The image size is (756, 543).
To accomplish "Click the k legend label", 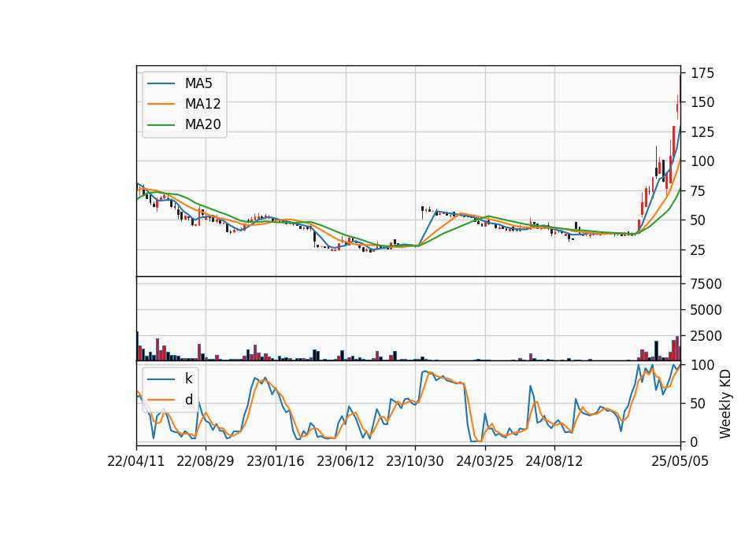I will [188, 379].
